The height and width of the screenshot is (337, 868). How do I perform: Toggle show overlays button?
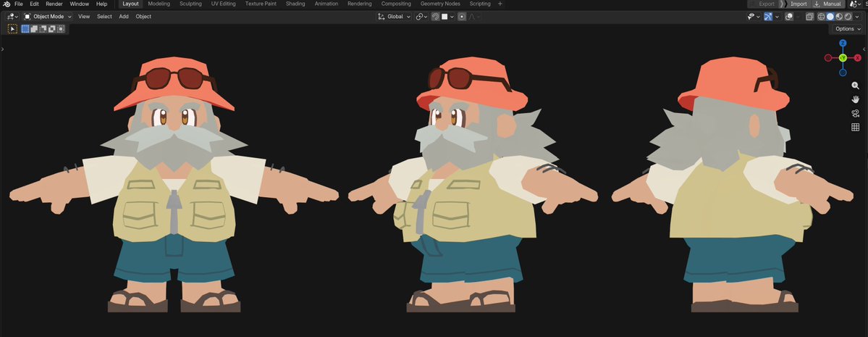click(x=789, y=17)
